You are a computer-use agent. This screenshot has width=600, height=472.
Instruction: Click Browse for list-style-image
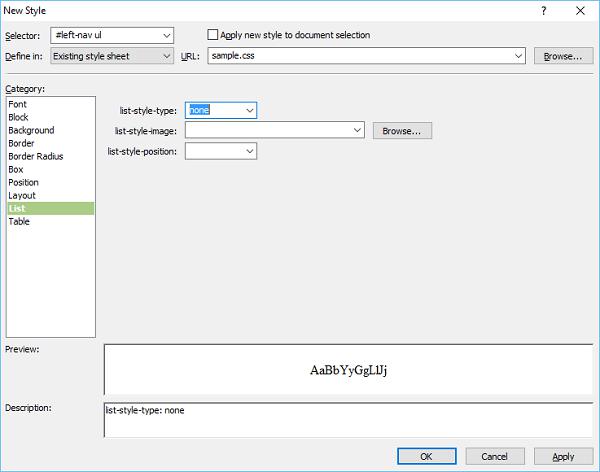(402, 130)
